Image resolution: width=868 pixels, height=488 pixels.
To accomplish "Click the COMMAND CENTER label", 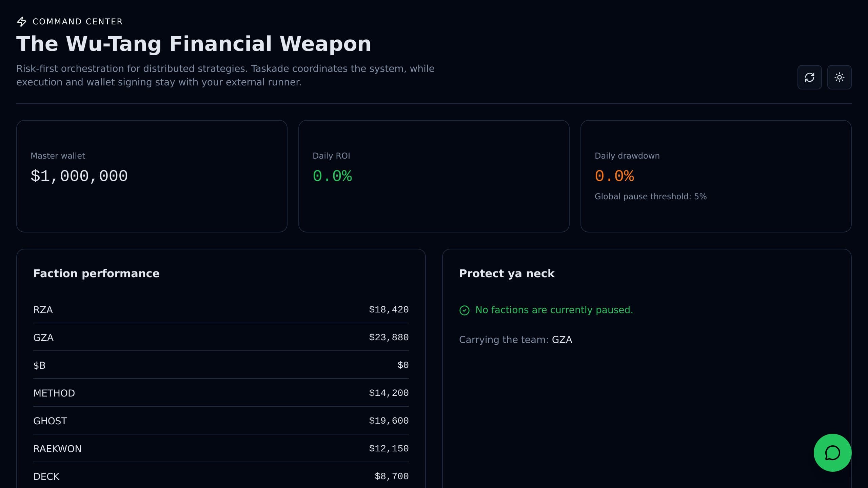I will click(78, 22).
